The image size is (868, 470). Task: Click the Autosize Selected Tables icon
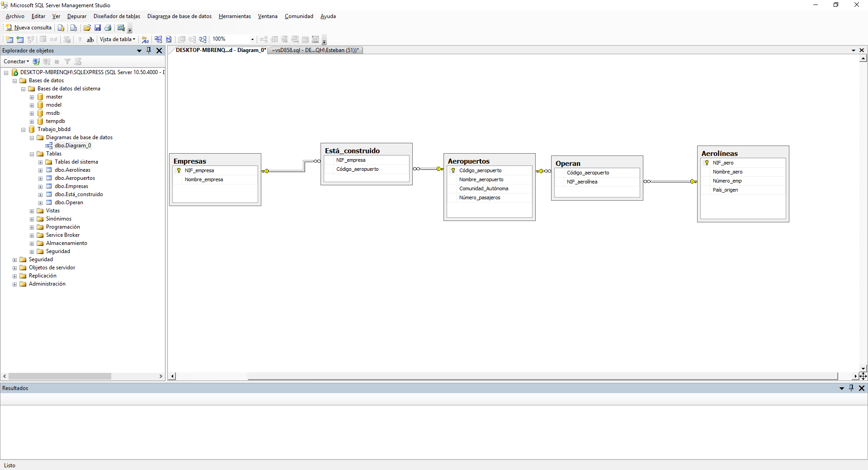click(182, 39)
